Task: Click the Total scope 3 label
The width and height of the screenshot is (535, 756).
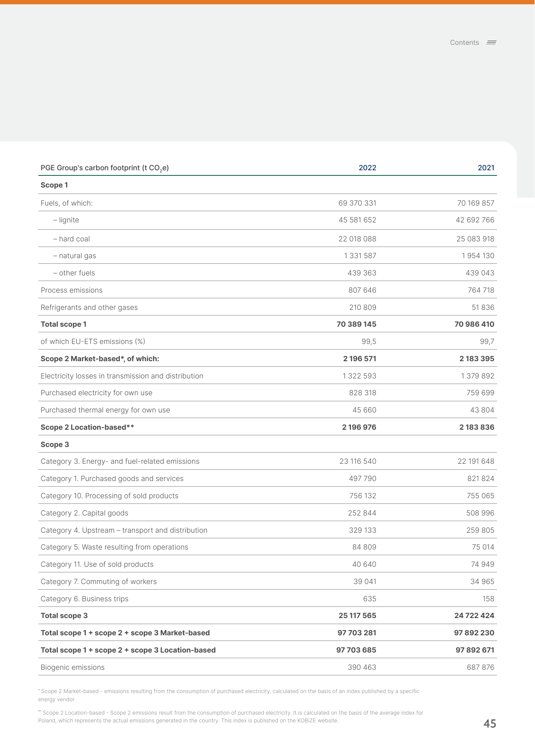Action: pyautogui.click(x=64, y=615)
